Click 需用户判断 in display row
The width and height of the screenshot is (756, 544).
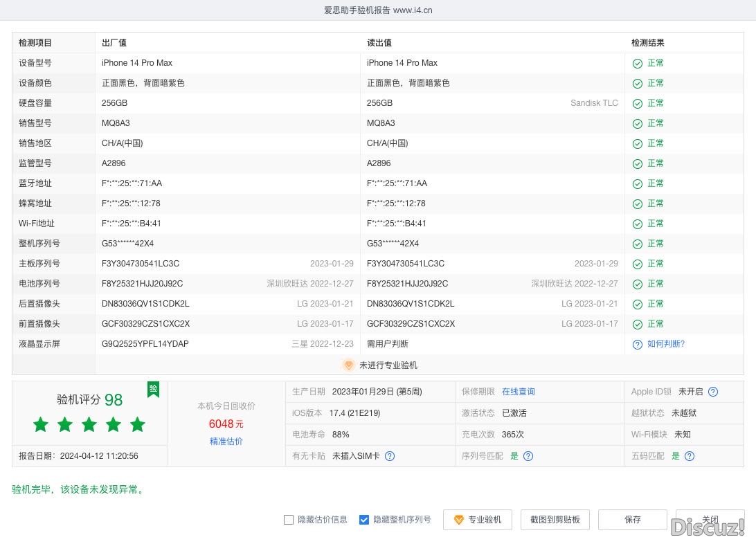[387, 343]
